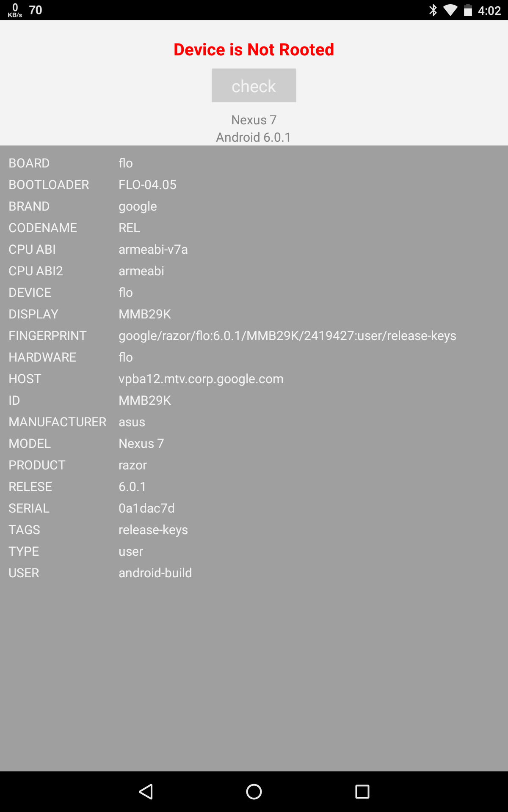Tap the 70 notification indicator
Screen dimensions: 508x812
[36, 10]
